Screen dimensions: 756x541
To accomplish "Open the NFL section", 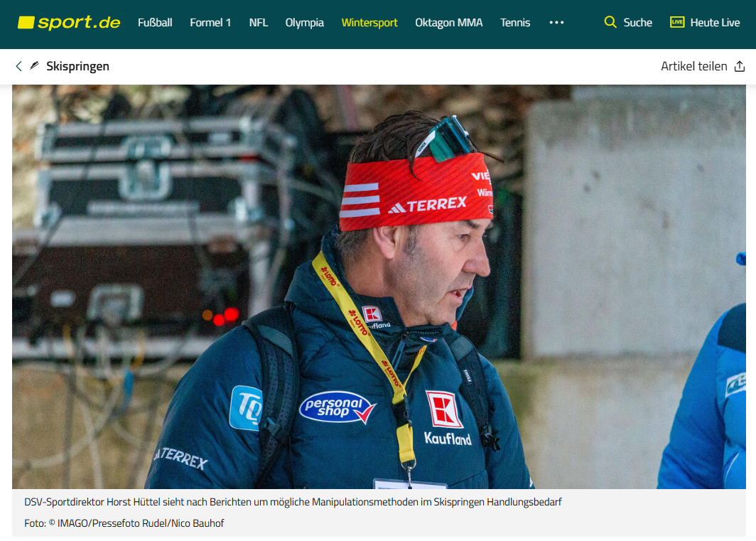I will point(259,23).
